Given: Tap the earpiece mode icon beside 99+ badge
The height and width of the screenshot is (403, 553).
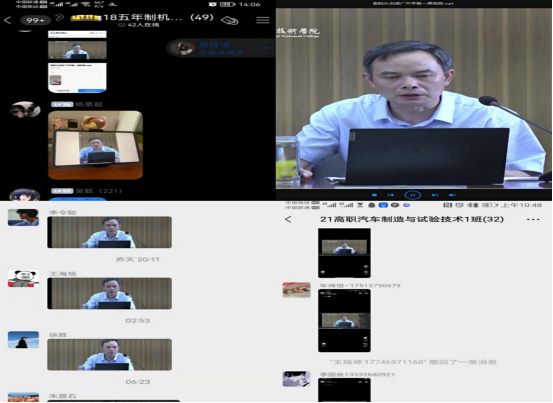Looking at the screenshot, I should point(60,18).
